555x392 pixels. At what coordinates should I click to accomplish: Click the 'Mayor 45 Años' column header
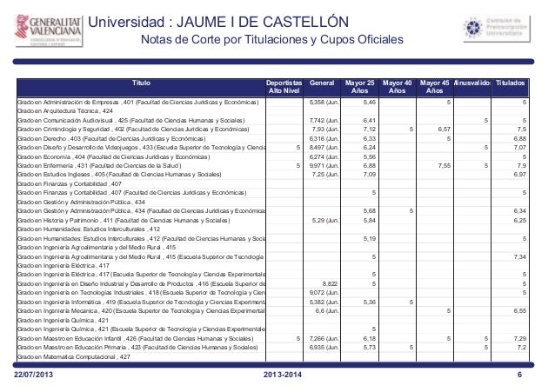coord(435,87)
